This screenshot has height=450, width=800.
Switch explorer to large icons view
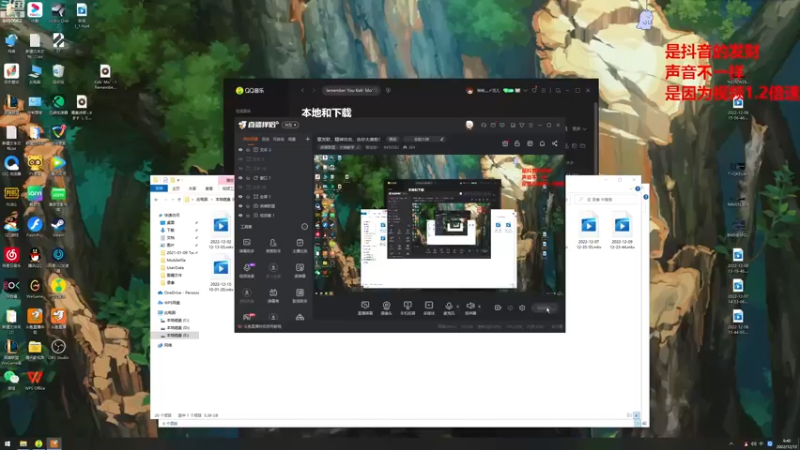pos(636,415)
